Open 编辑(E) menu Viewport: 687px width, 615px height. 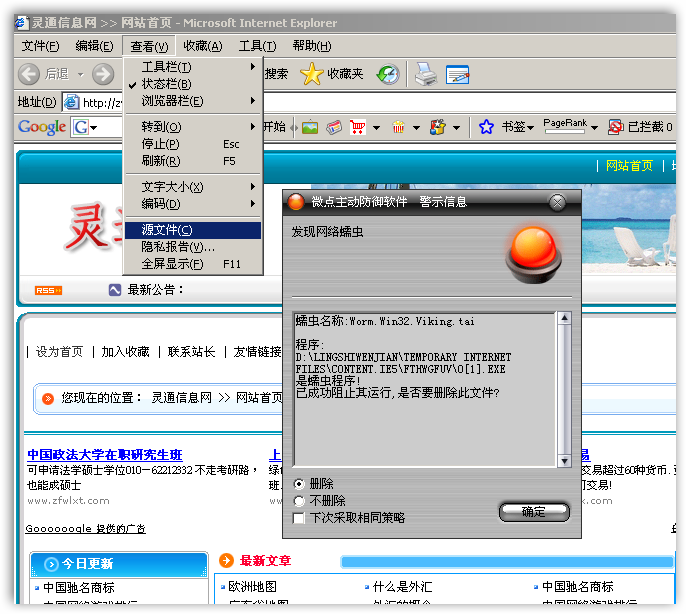(94, 46)
